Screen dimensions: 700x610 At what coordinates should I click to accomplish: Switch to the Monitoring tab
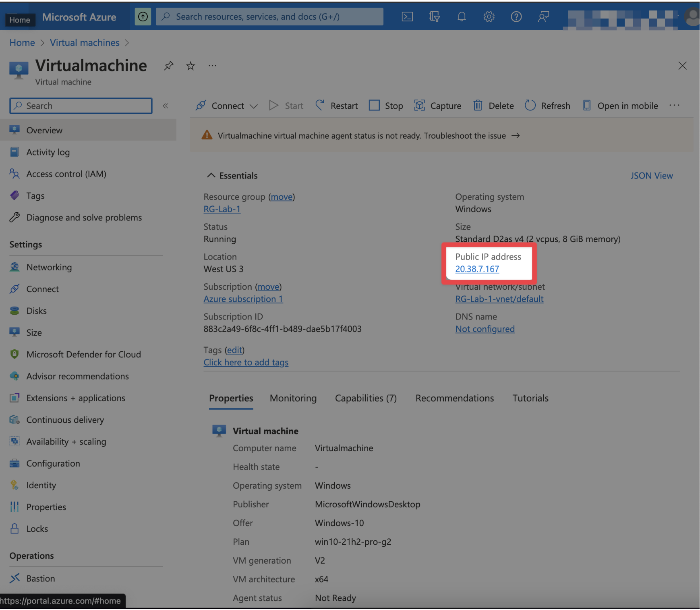[293, 398]
